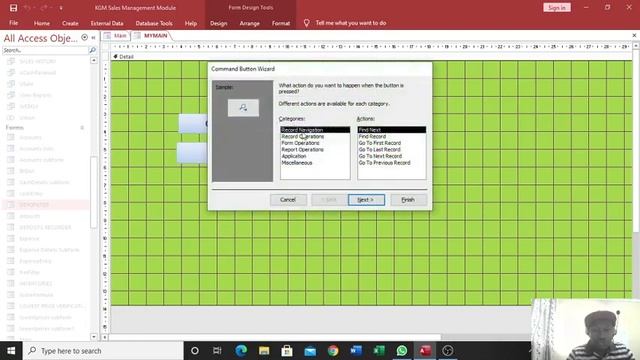The image size is (640, 360).
Task: Select the Application category
Action: 315,156
